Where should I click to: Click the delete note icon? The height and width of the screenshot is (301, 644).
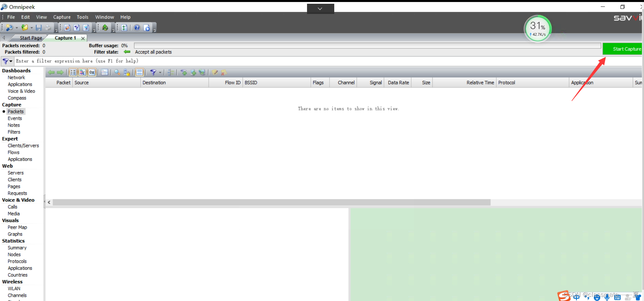[x=224, y=72]
